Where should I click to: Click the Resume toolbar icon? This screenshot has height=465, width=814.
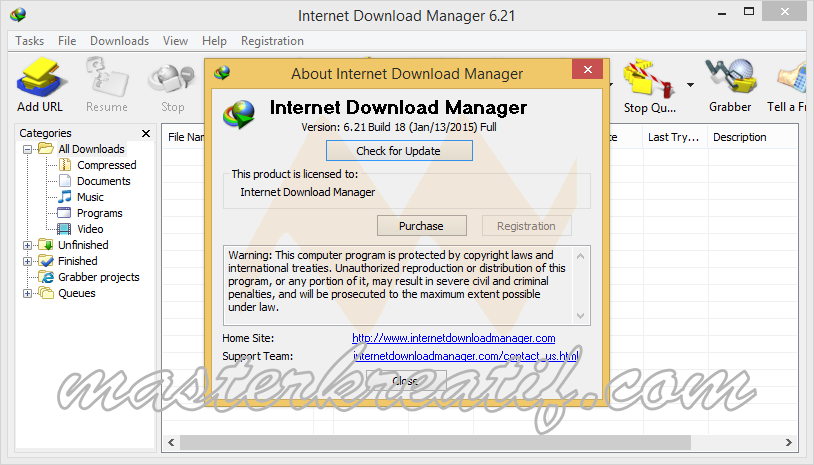[x=107, y=77]
